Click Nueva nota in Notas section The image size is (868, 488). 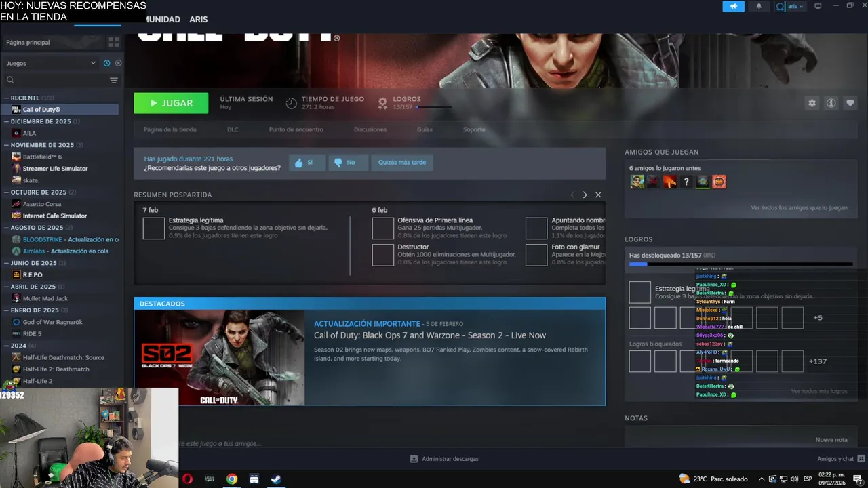(831, 439)
